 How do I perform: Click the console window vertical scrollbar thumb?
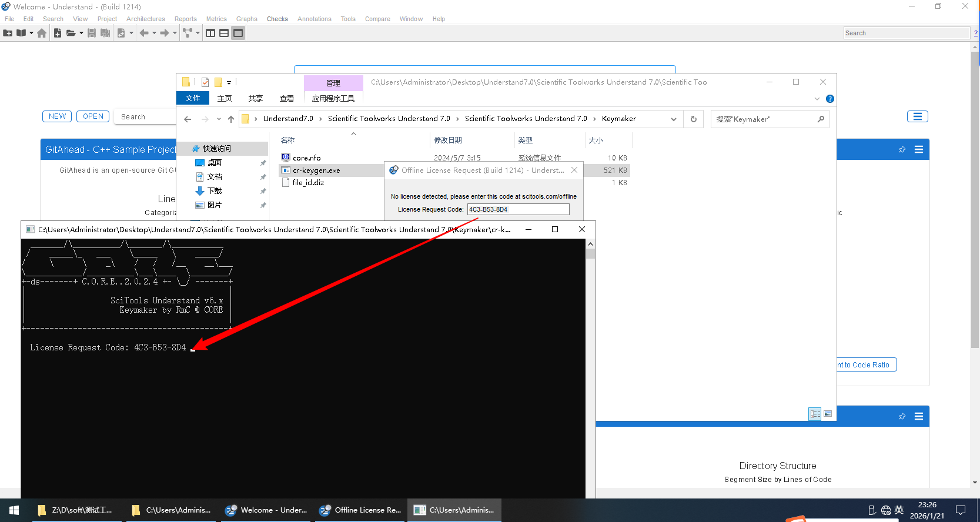pyautogui.click(x=590, y=254)
